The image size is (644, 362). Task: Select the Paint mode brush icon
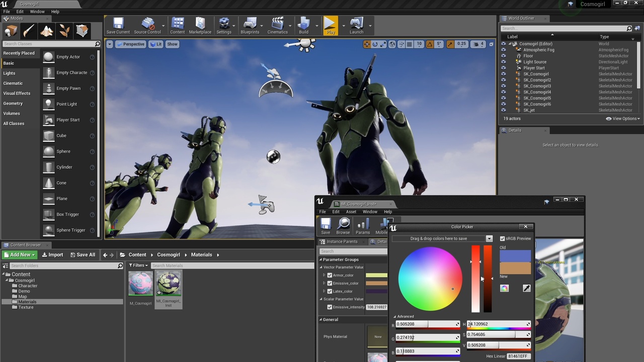click(29, 31)
